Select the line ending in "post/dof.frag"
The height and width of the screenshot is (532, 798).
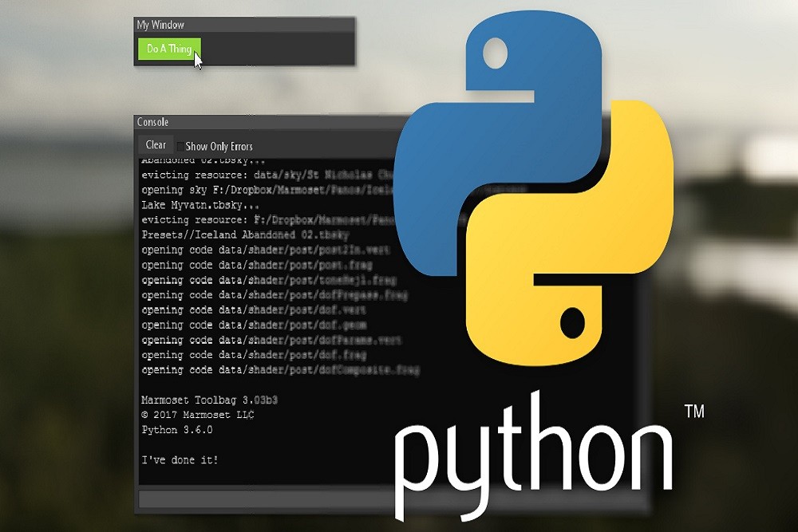(254, 355)
